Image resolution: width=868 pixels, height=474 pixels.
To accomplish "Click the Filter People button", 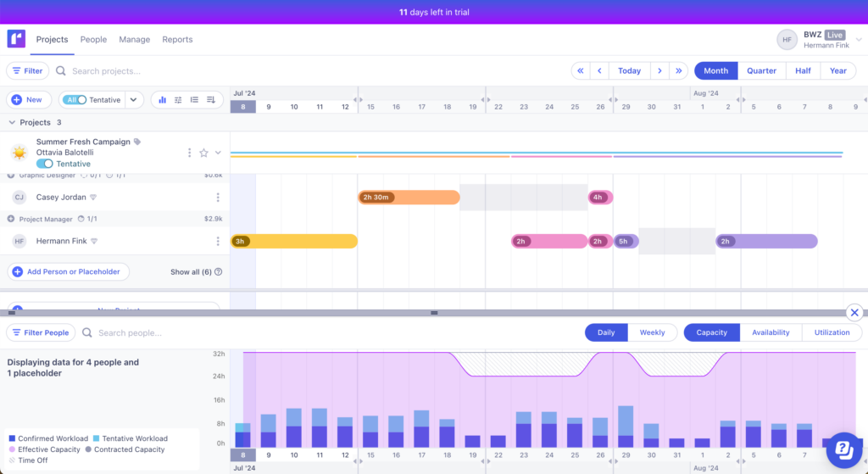I will [x=41, y=332].
